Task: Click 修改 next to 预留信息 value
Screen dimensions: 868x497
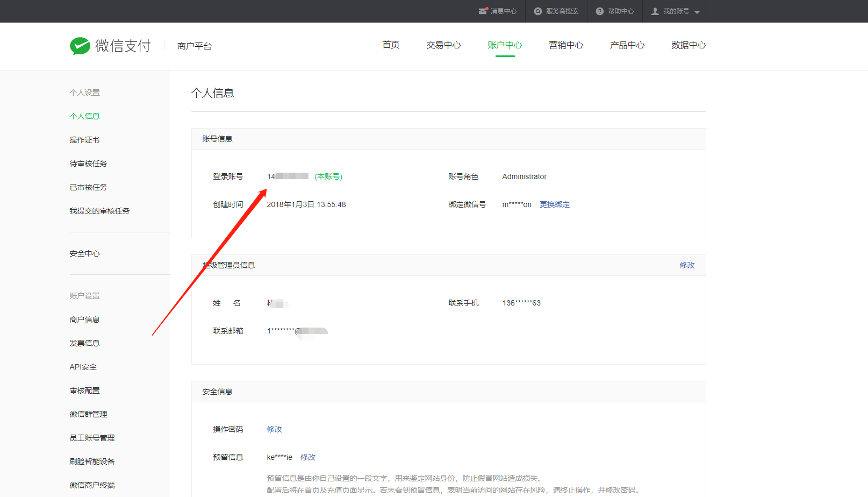Action: pyautogui.click(x=308, y=457)
